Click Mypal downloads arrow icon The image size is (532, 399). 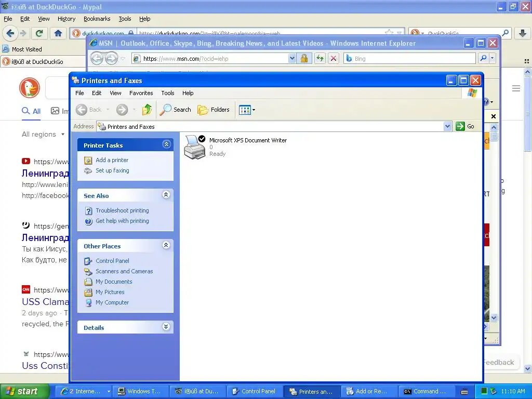(x=523, y=33)
